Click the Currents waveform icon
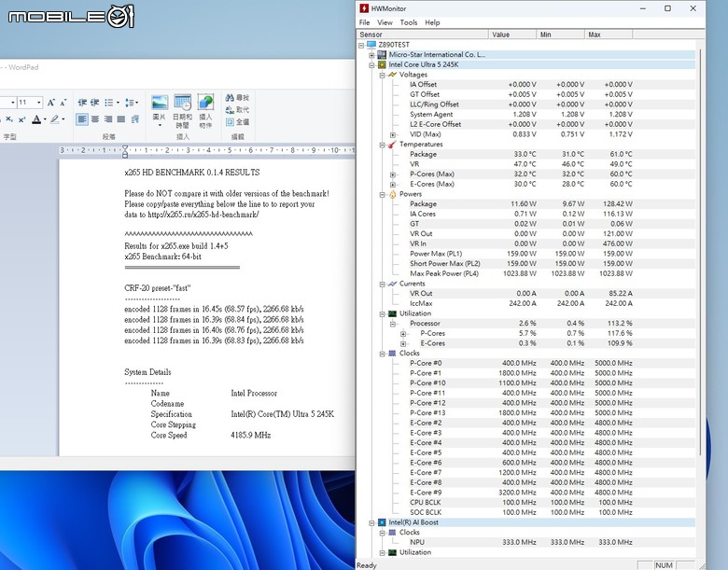The height and width of the screenshot is (570, 728). pos(392,284)
